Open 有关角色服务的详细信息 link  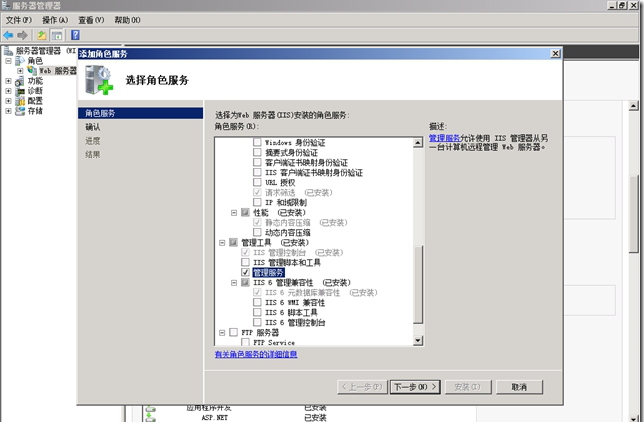point(256,354)
